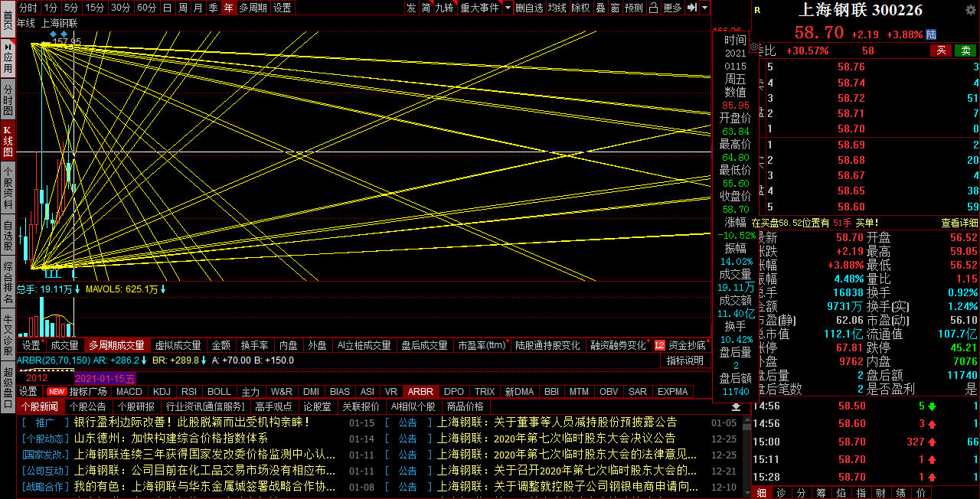The image size is (980, 499).
Task: Select the 筹 tab at bottom right
Action: 822,492
